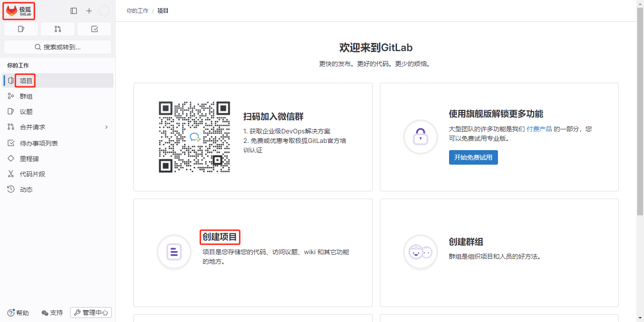Open the user avatar menu
The width and height of the screenshot is (644, 322).
coord(104,11)
